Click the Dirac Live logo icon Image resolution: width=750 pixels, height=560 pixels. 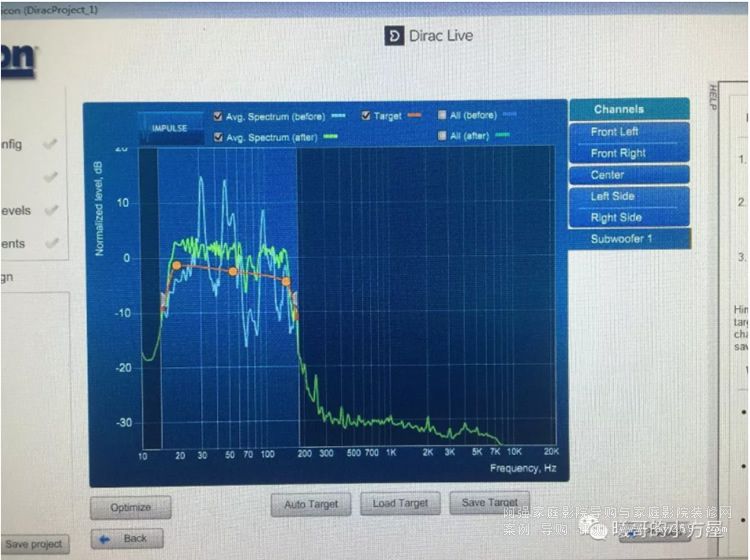pyautogui.click(x=394, y=36)
